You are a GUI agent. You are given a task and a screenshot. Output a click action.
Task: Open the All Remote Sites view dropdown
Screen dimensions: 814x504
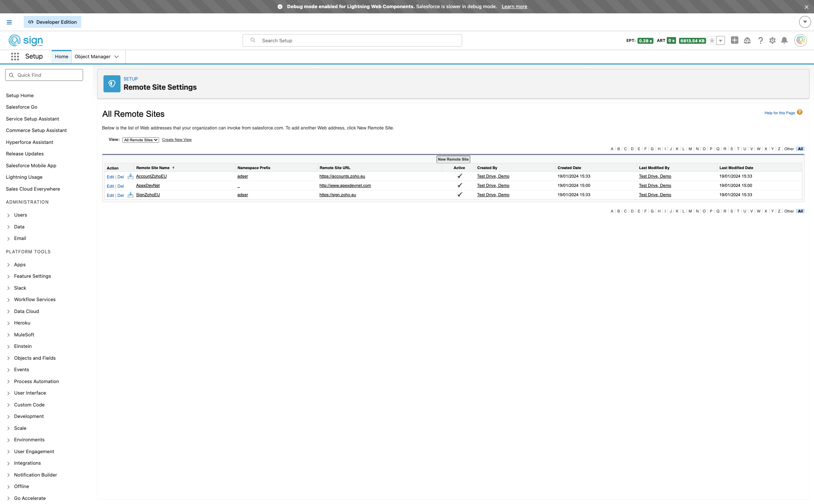click(x=141, y=140)
